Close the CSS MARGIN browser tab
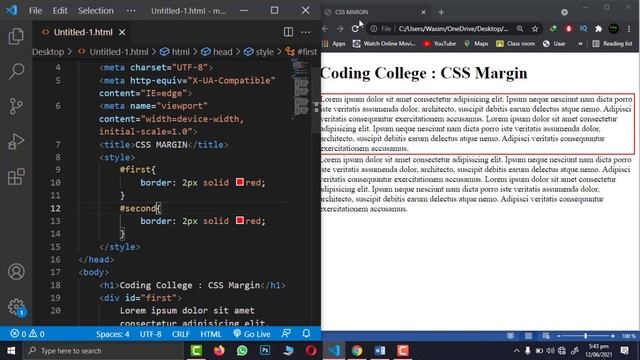 pos(423,12)
